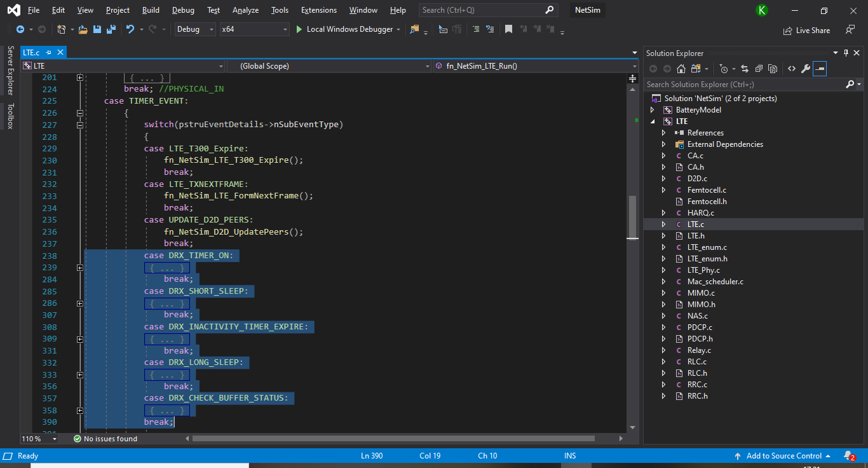Screen dimensions: 868x468
Task: Open the Build menu
Action: point(151,10)
